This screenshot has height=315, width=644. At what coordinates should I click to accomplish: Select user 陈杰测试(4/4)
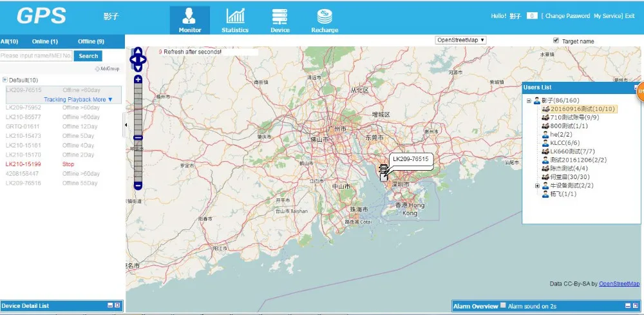click(569, 168)
